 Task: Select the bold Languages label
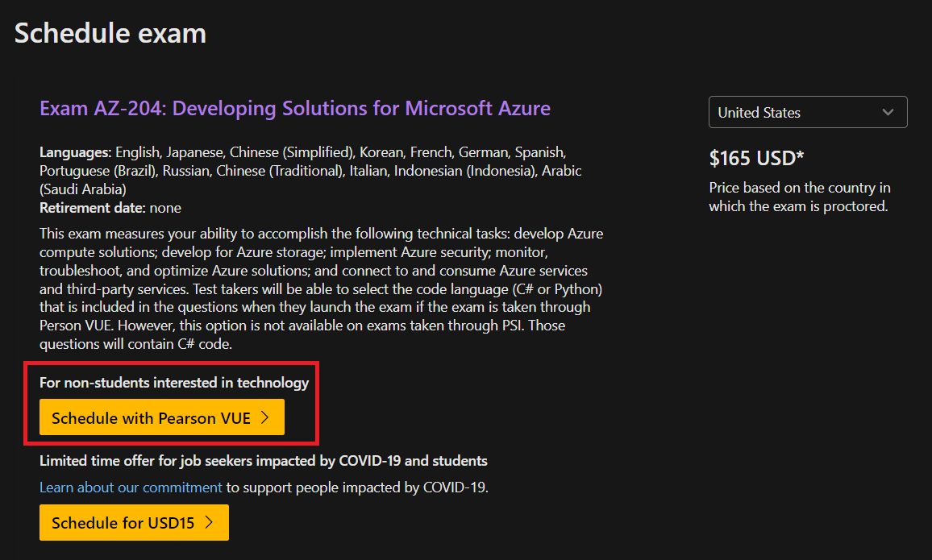[x=76, y=151]
